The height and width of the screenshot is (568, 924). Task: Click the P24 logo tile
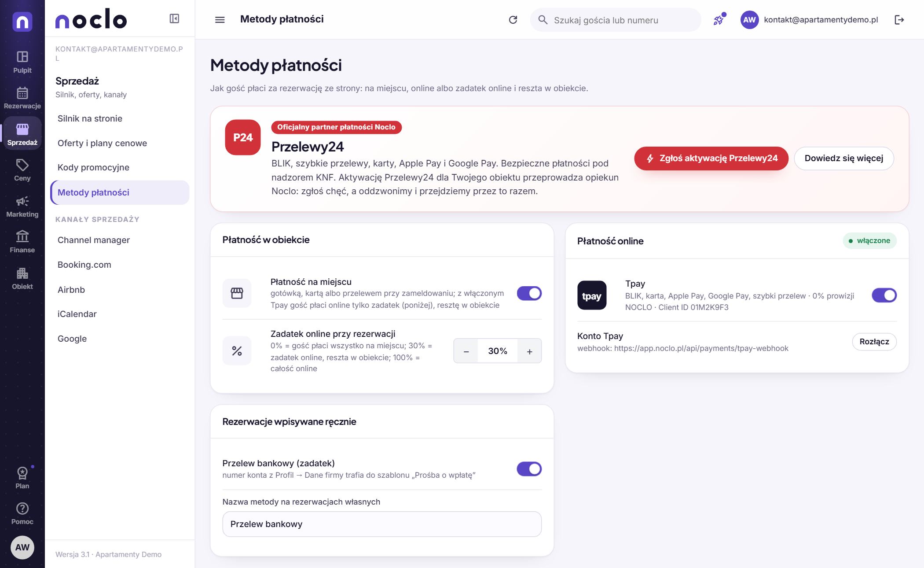pos(243,137)
